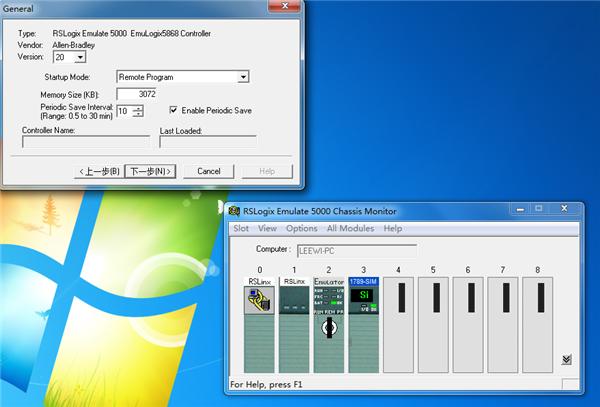Click the slot number 3 label
Screen dimensions: 600x407
click(364, 270)
